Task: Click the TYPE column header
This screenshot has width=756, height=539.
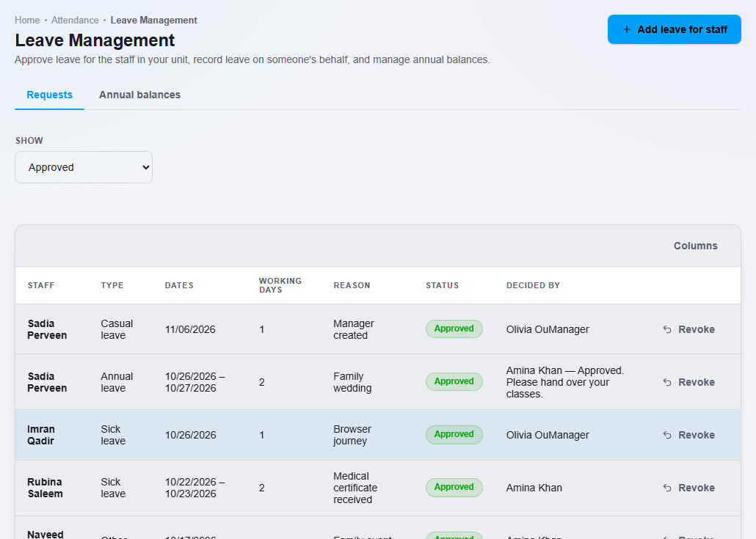Action: [112, 286]
